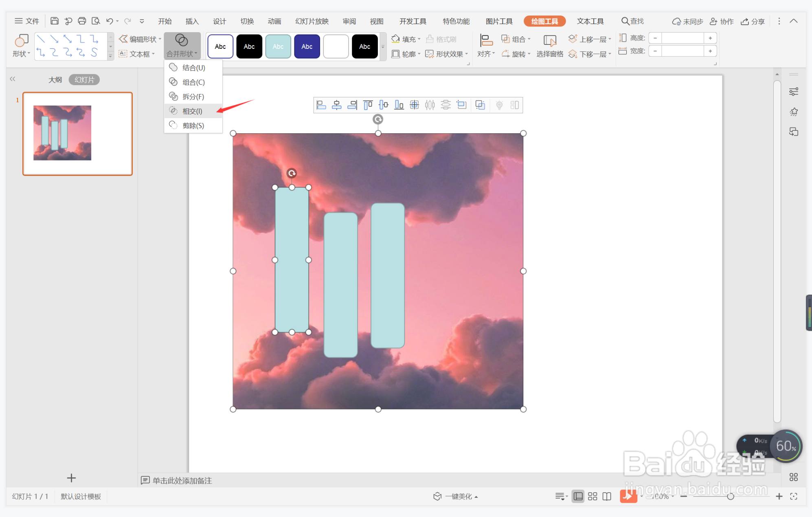Increase width with the plus stepper

coord(710,51)
